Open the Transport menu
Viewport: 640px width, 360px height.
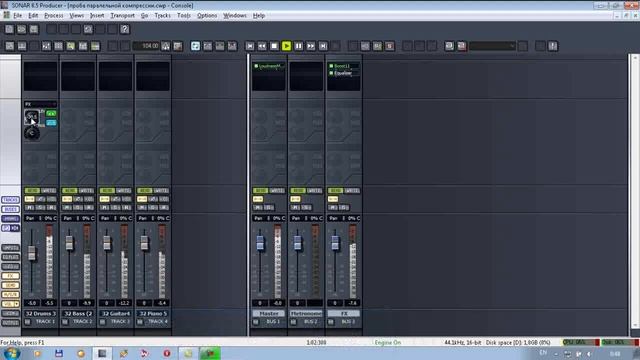click(122, 16)
